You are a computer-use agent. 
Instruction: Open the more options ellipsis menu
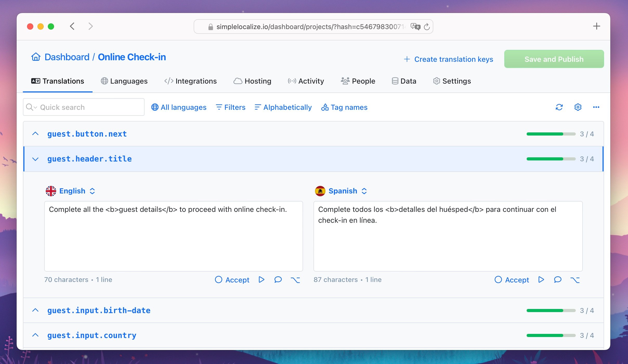pos(596,107)
